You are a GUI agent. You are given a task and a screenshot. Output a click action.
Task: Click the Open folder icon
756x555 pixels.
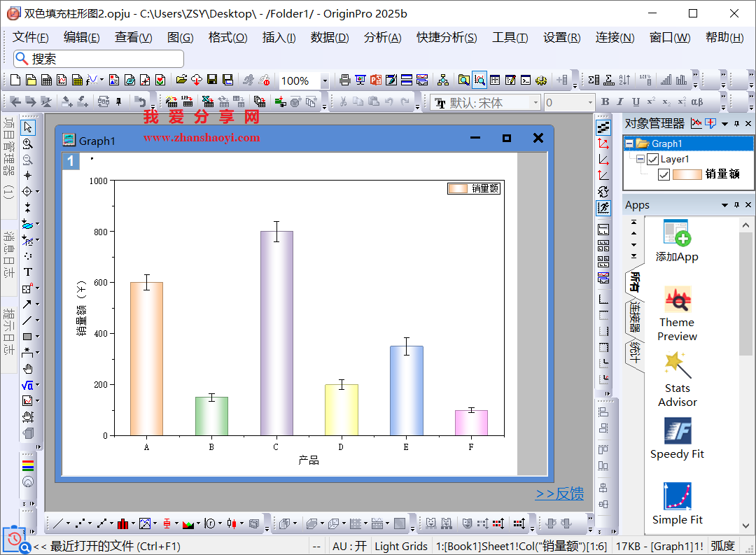coord(181,80)
